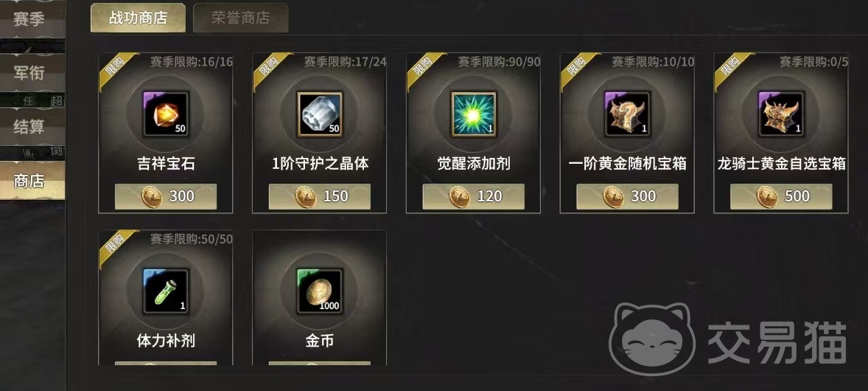Select the 1阶守护之晶体 crystal icon

(319, 114)
